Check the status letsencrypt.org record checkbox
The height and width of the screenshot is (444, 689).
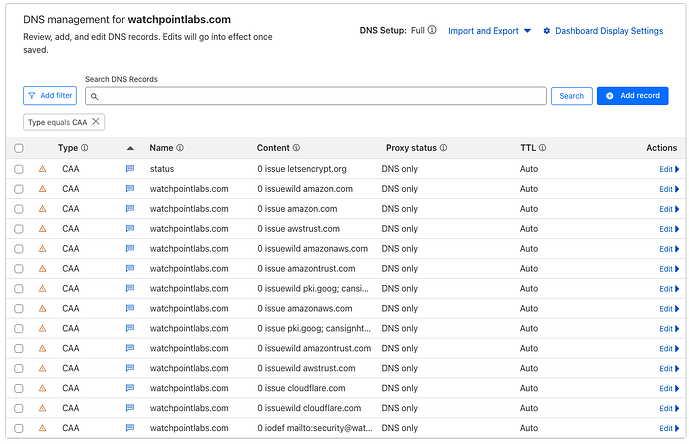(18, 169)
